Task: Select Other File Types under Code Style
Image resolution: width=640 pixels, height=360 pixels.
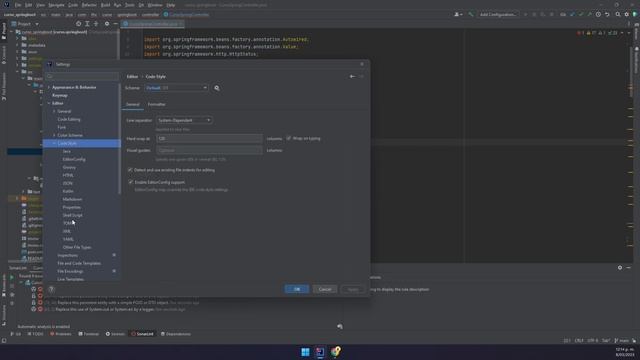Action: 77,247
